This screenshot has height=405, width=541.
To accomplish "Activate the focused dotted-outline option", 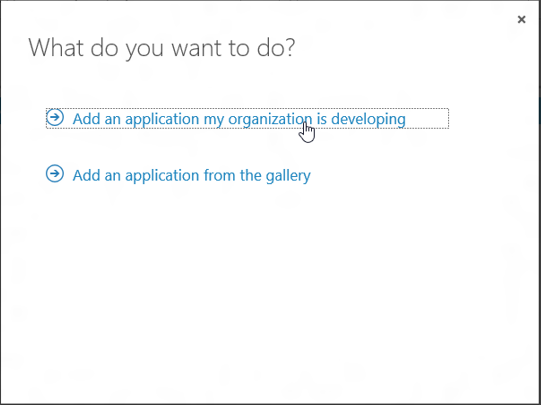I will tap(247, 118).
